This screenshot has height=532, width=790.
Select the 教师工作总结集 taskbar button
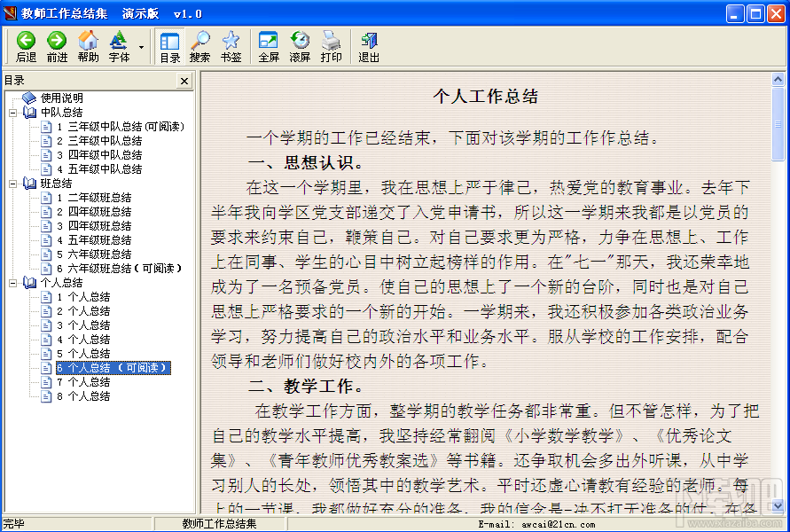[x=219, y=522]
